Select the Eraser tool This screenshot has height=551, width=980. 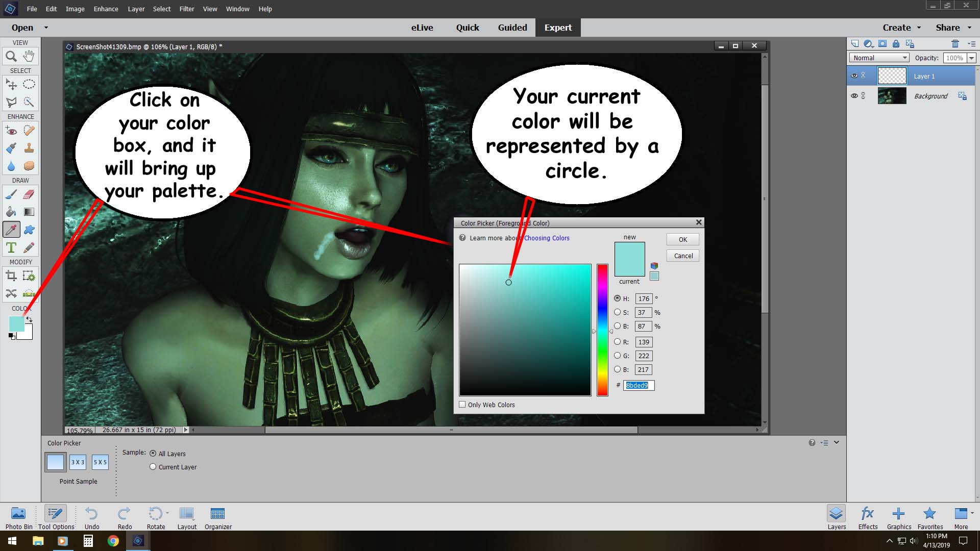click(29, 194)
